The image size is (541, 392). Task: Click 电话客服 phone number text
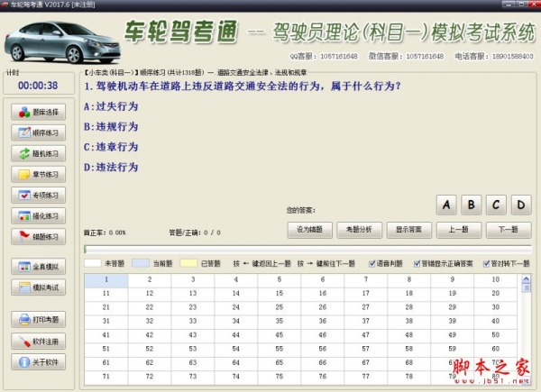(x=513, y=56)
